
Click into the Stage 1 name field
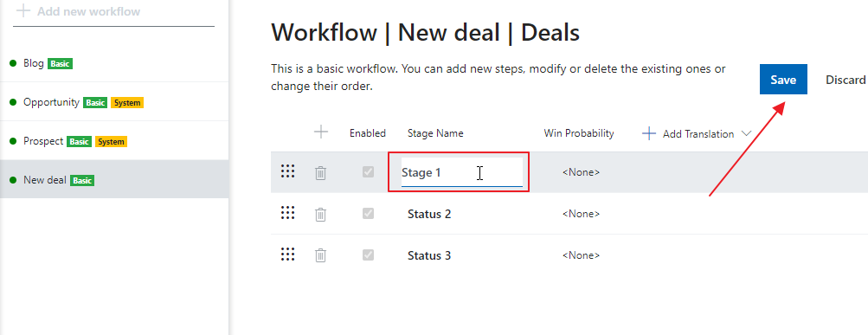[461, 172]
